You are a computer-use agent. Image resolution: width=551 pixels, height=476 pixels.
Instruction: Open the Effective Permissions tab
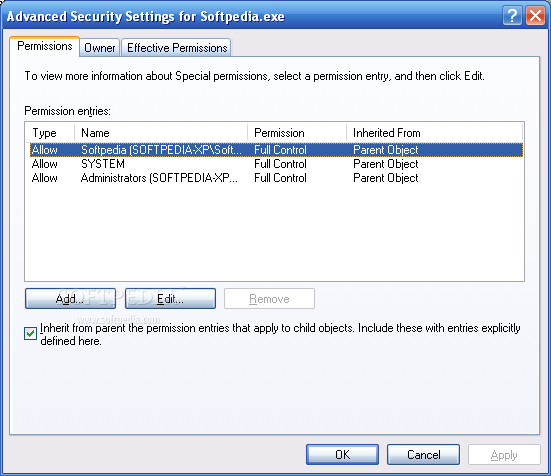176,47
